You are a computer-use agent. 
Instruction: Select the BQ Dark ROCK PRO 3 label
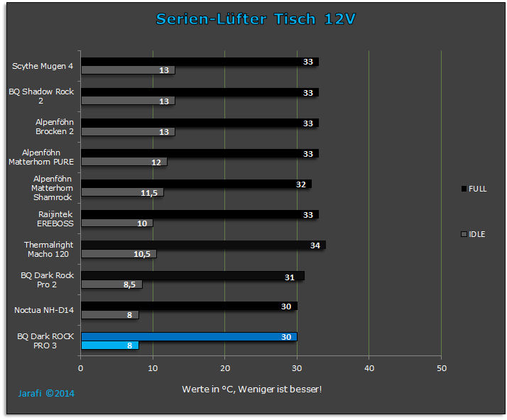click(x=45, y=341)
